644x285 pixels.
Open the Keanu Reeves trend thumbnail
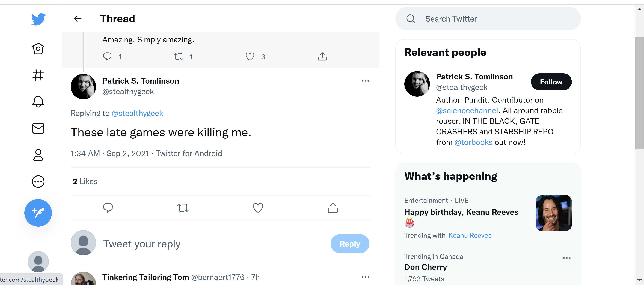tap(553, 213)
